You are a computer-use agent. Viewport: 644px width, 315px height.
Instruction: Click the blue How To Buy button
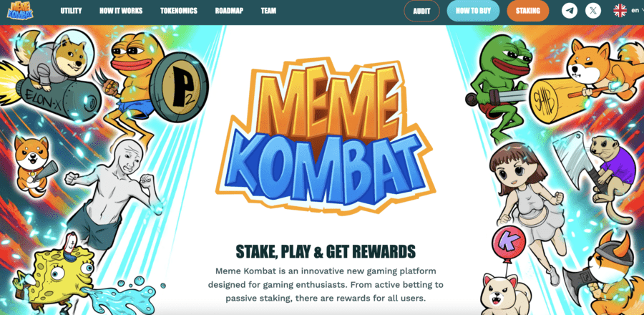[x=473, y=11]
